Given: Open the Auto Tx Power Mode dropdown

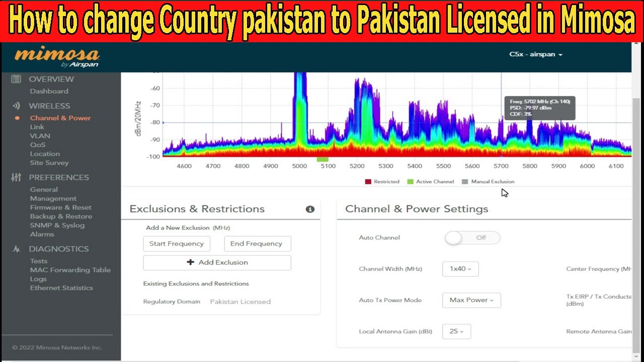Looking at the screenshot, I should 471,300.
